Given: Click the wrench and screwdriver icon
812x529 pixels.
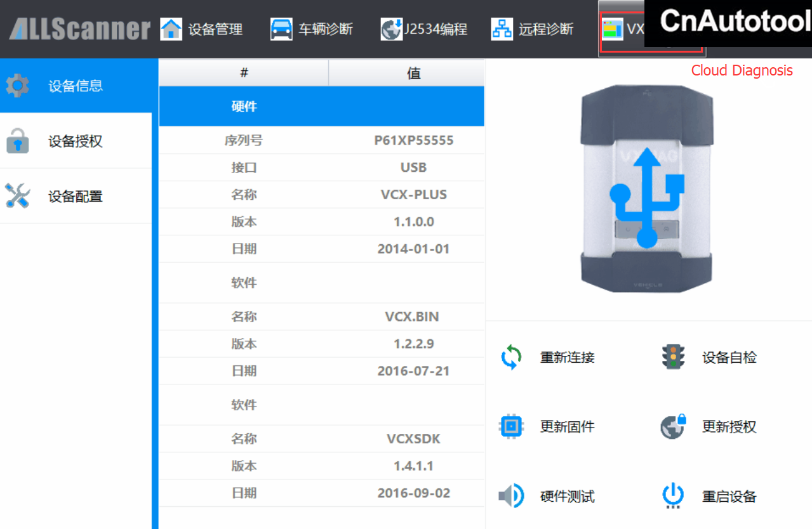Looking at the screenshot, I should (x=17, y=196).
